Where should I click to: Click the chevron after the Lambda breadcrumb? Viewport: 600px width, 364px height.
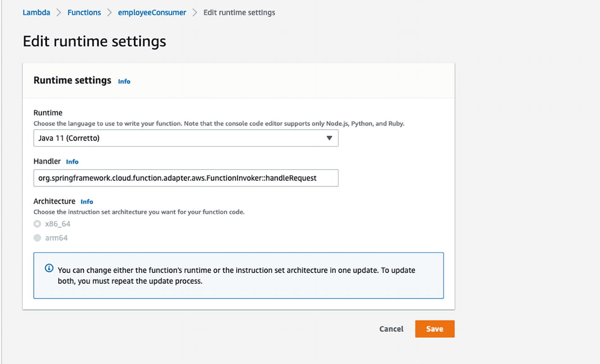[59, 13]
